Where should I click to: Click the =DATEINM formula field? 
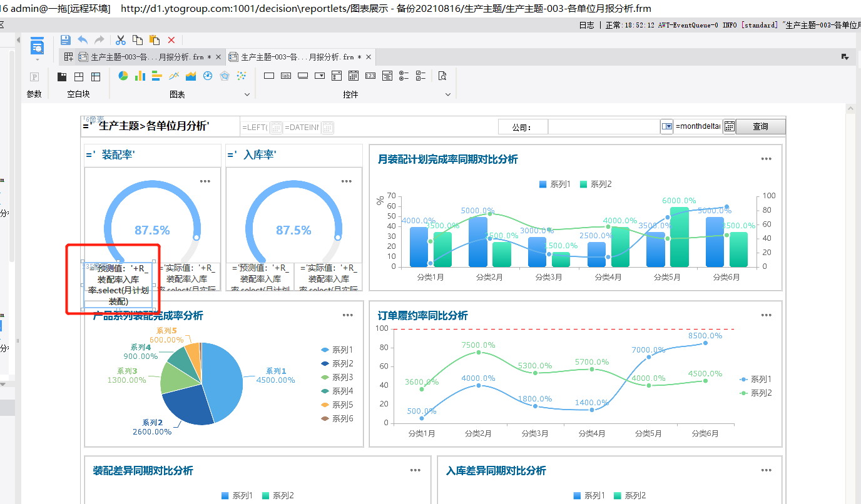(x=302, y=127)
